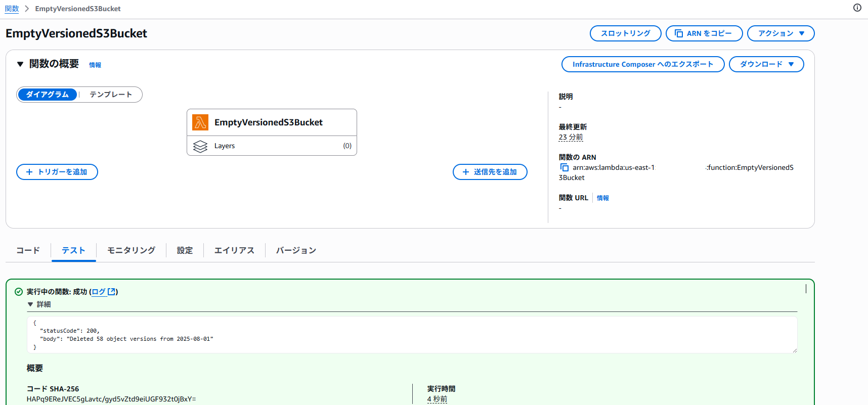Open 情報 link next to 関数の概要
This screenshot has height=405, width=868.
[x=95, y=65]
